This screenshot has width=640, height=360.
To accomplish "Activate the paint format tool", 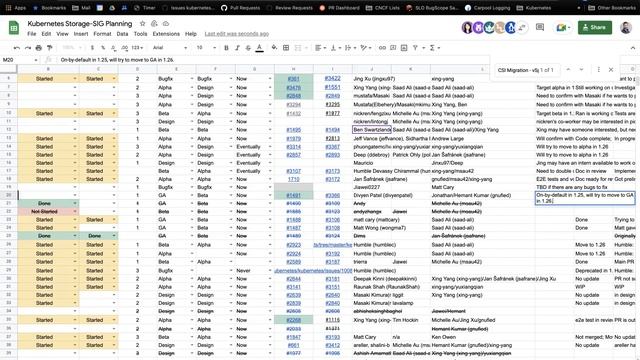I will (x=50, y=48).
